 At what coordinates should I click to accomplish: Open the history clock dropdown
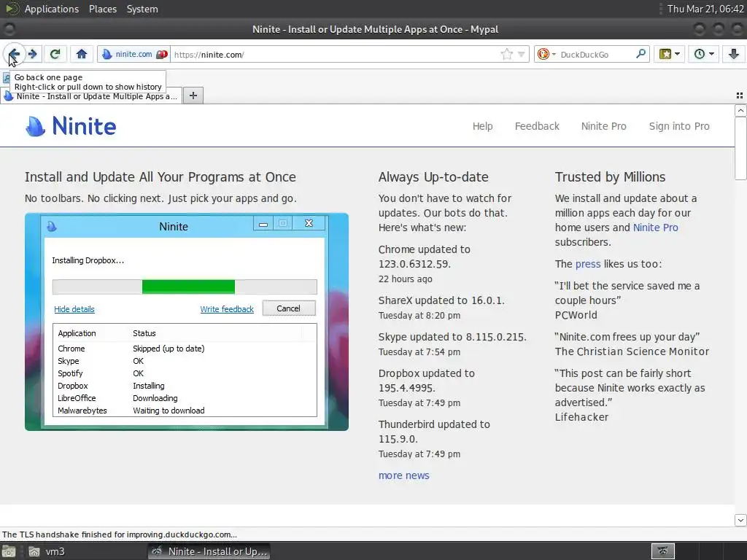(704, 54)
